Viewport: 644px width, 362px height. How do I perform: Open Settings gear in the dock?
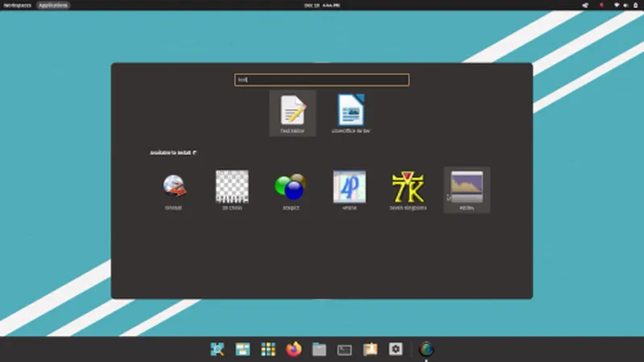[395, 349]
